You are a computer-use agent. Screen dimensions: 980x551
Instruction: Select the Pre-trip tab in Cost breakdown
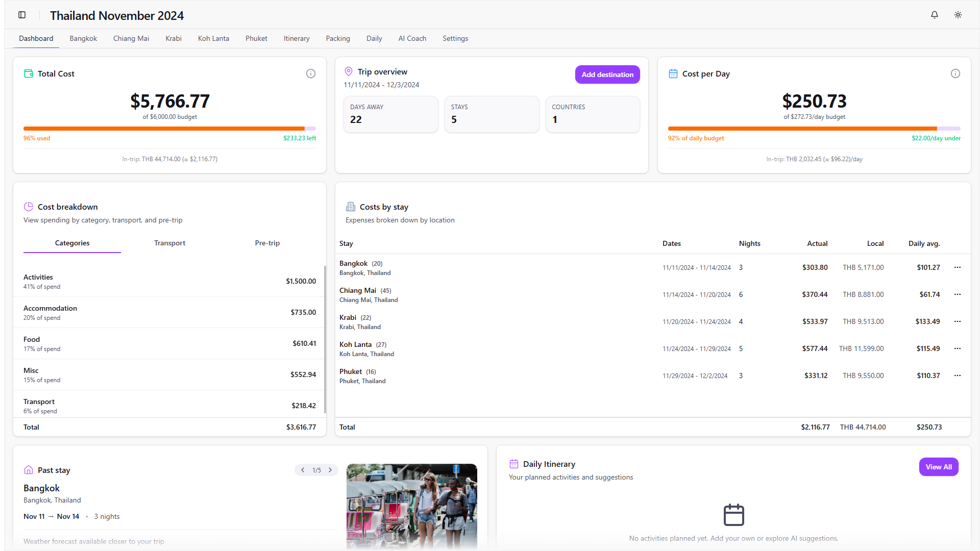(x=267, y=243)
